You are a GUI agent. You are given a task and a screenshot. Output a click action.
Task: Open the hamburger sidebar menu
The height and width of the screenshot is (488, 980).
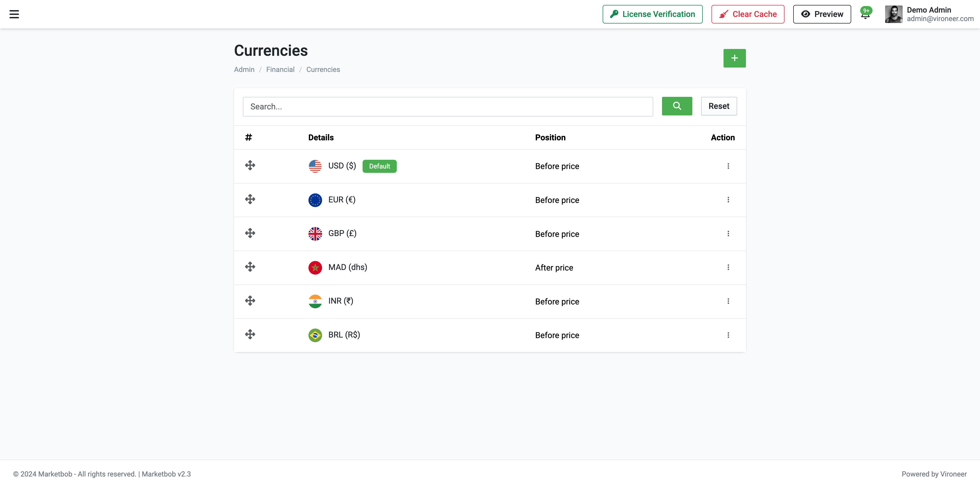[14, 14]
